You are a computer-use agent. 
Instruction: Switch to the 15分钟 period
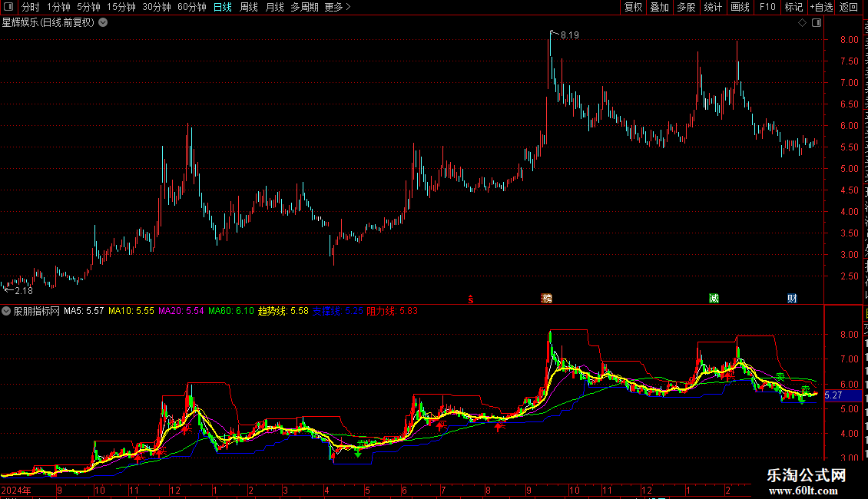(x=121, y=7)
